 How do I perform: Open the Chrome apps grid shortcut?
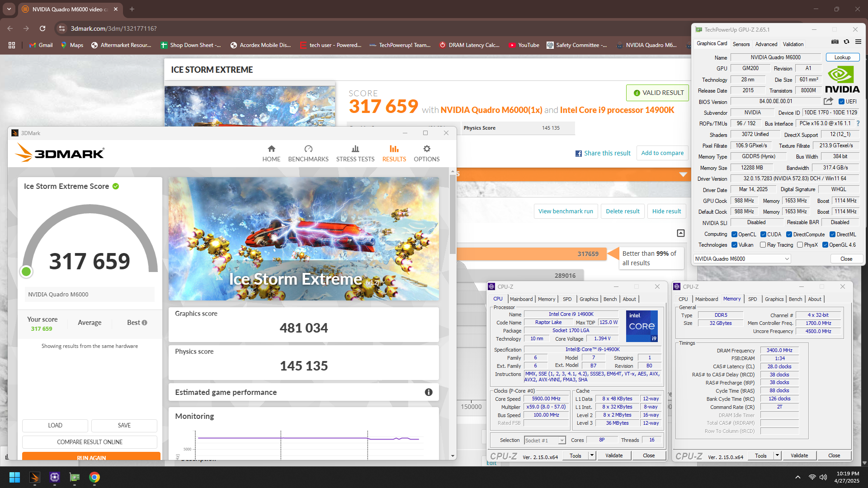click(12, 45)
